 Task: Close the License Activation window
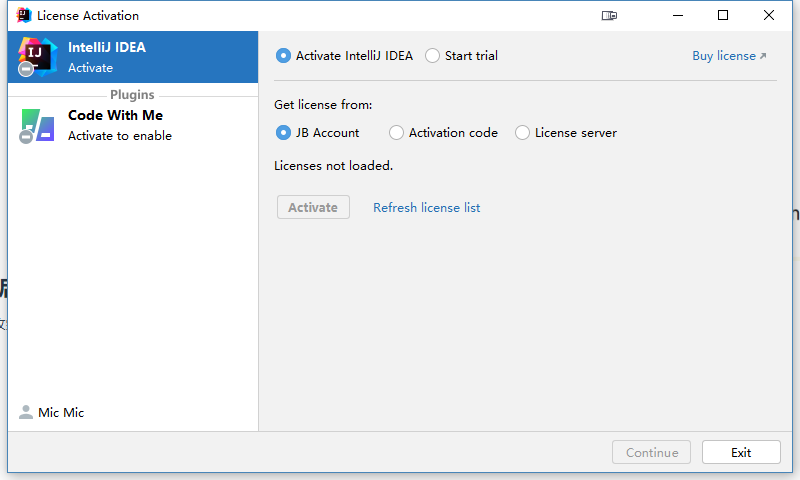[x=769, y=15]
